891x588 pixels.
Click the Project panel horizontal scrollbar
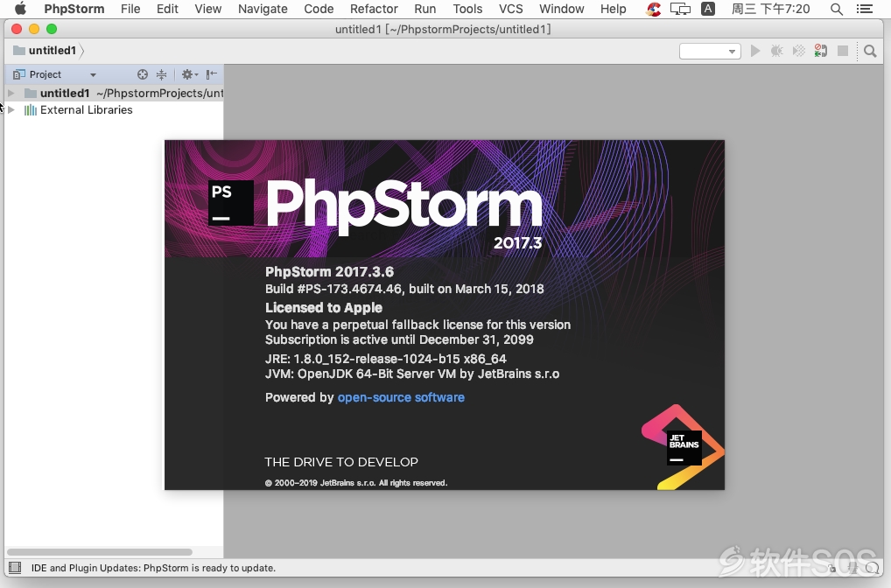click(100, 551)
